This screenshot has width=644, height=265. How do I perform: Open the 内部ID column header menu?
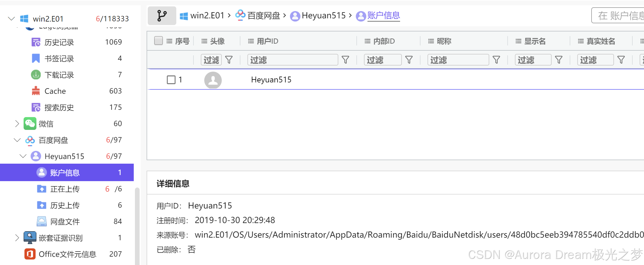pyautogui.click(x=367, y=41)
